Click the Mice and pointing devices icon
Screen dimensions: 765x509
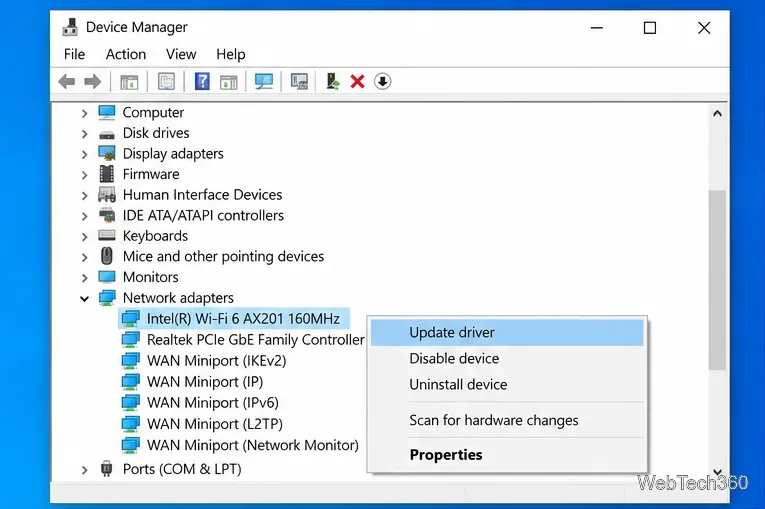click(107, 256)
